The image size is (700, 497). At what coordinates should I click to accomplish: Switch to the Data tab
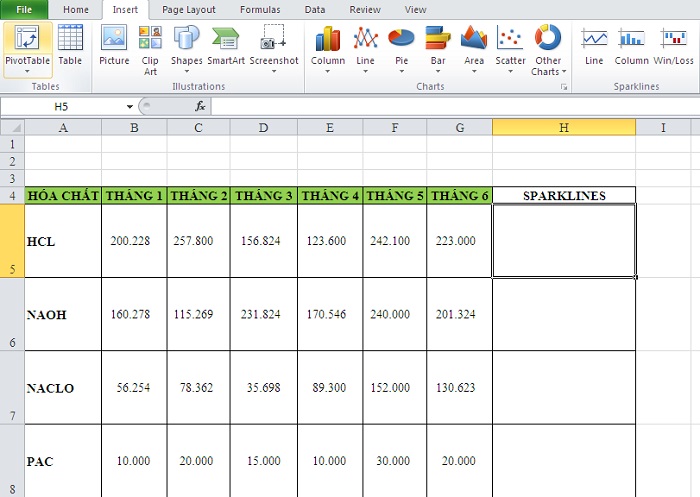tap(315, 9)
